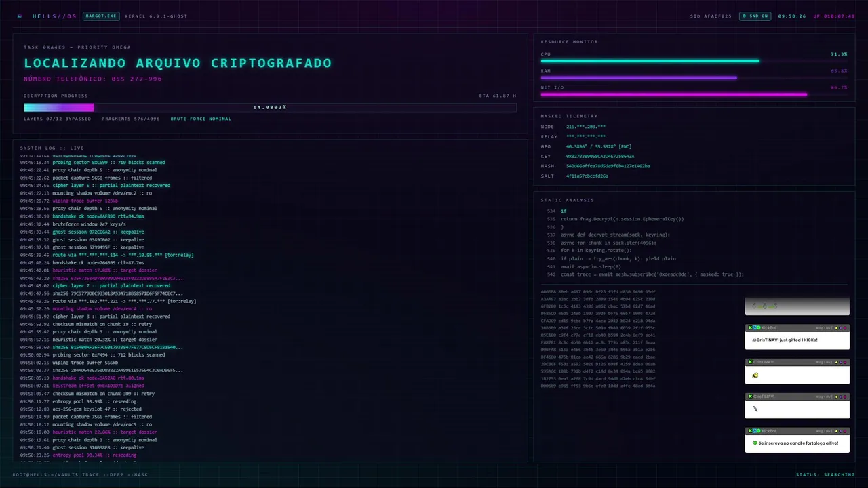Click the ROOT@HELLS command prompt at the bottom
The width and height of the screenshot is (868, 488).
pyautogui.click(x=80, y=474)
